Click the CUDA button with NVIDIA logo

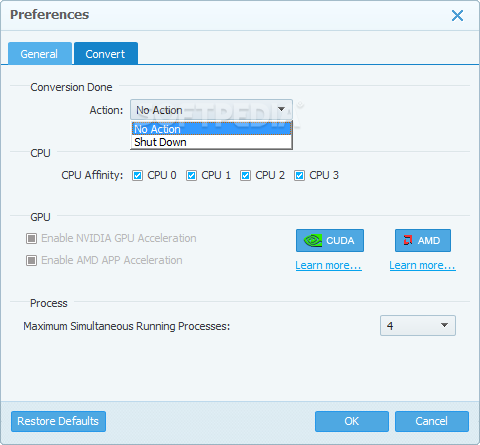click(x=330, y=240)
